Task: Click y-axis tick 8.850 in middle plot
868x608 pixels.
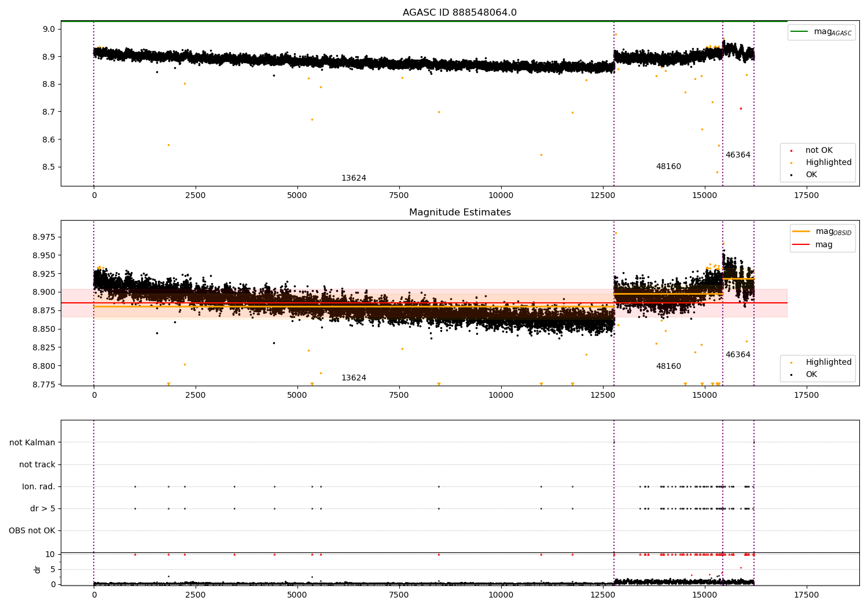Action: pyautogui.click(x=45, y=329)
